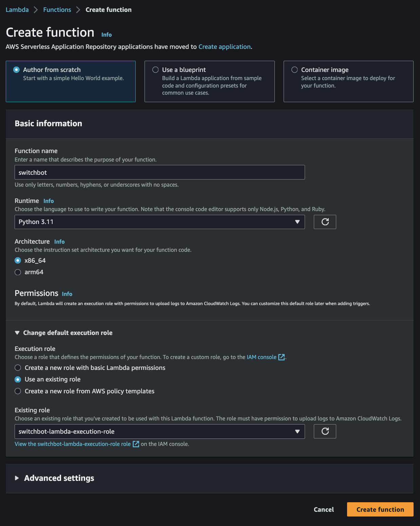Choose Container image option
Viewport: 420px width, 526px height.
pos(294,70)
